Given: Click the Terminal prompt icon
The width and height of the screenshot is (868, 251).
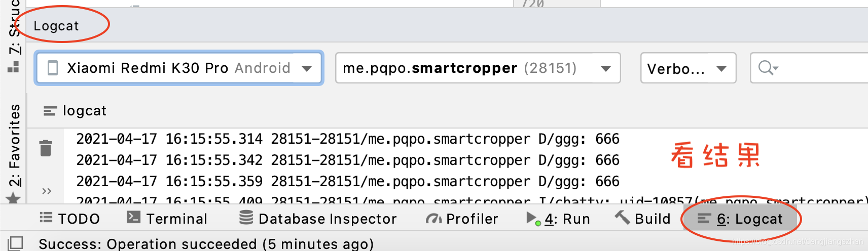Looking at the screenshot, I should tap(133, 217).
